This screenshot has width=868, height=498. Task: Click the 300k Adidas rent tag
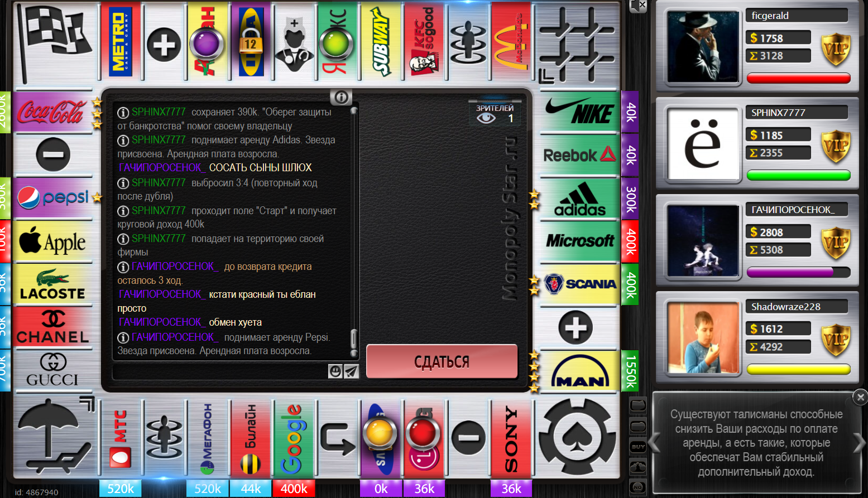(x=630, y=199)
